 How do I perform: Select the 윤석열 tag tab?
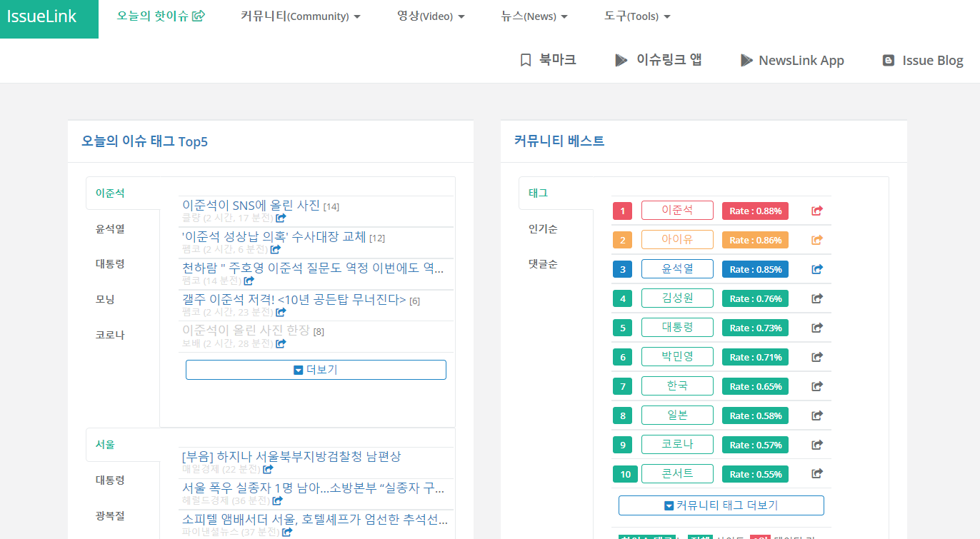pos(110,228)
